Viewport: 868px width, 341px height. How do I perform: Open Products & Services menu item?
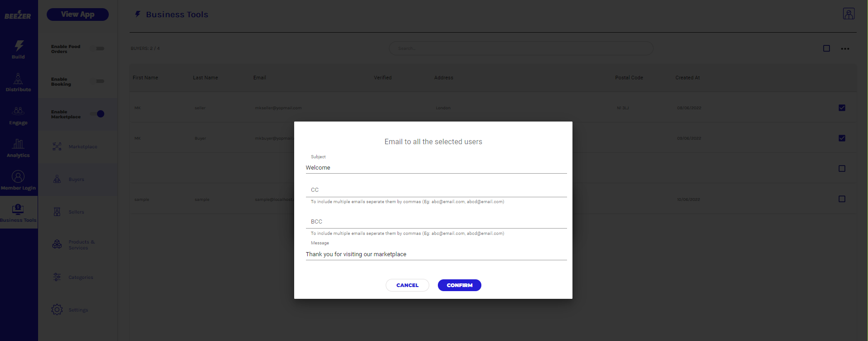click(x=81, y=245)
